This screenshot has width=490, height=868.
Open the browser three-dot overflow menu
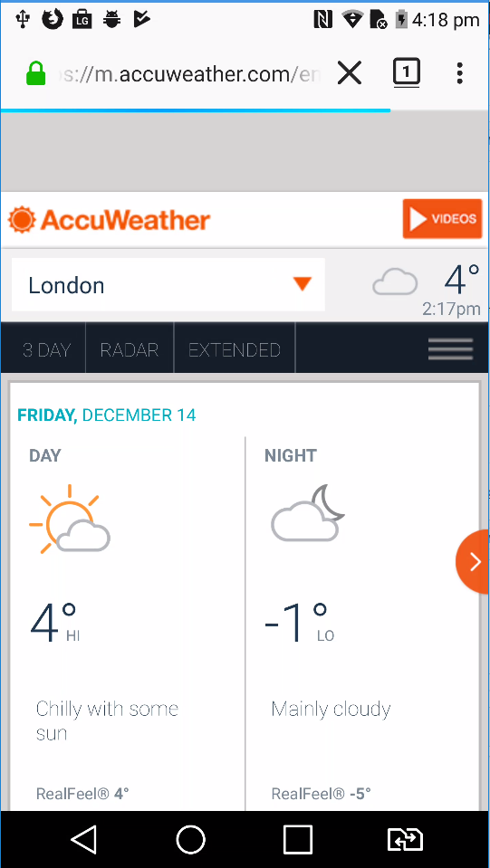(x=459, y=73)
